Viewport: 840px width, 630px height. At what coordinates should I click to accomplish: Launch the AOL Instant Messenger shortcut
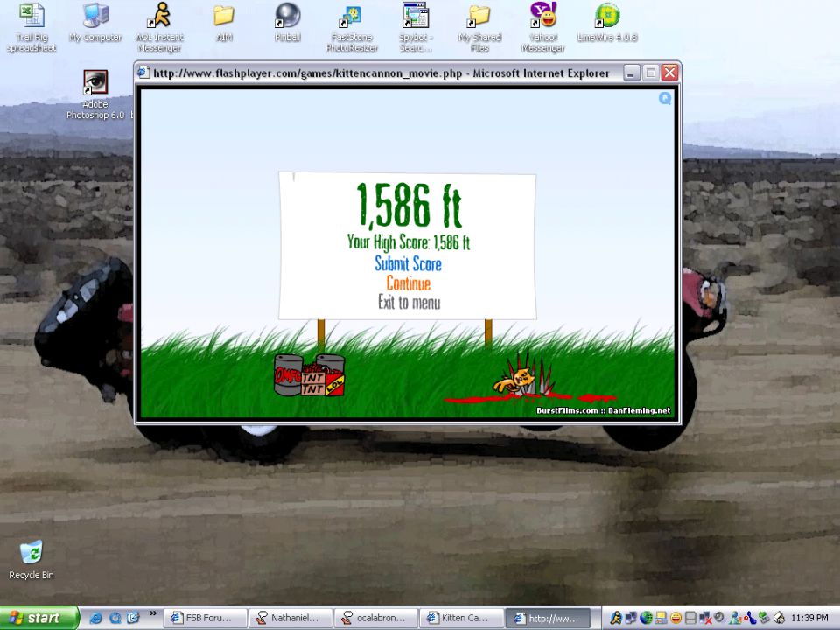pyautogui.click(x=159, y=27)
